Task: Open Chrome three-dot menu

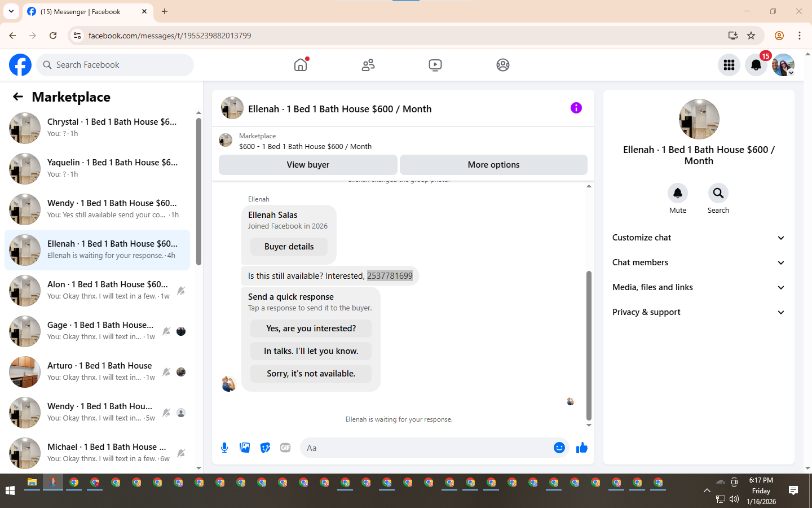Action: [800, 36]
